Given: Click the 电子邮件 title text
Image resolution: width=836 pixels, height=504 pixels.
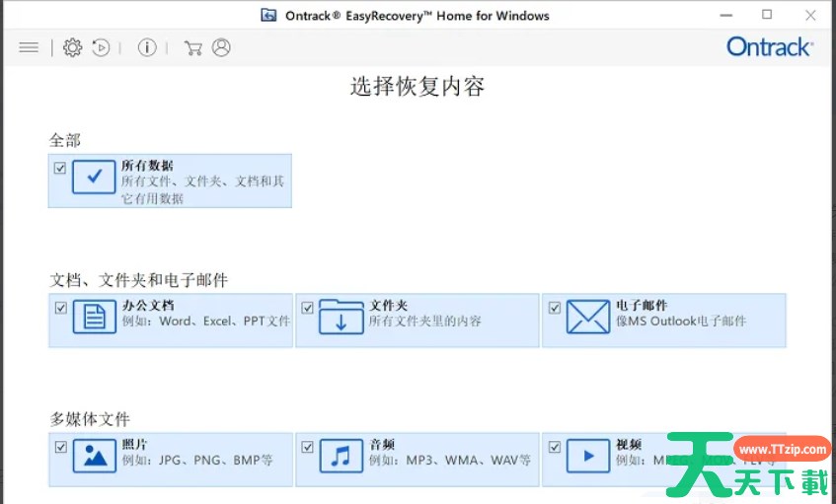Looking at the screenshot, I should pos(642,306).
